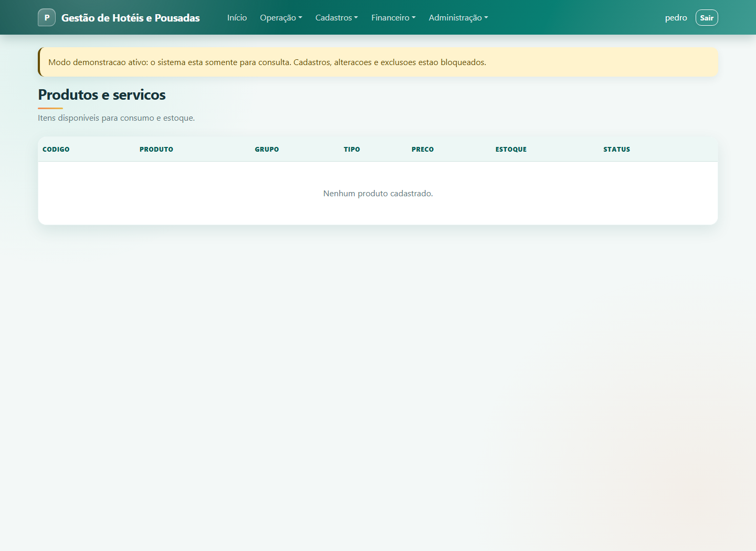Expand the Operação dropdown menu
The width and height of the screenshot is (756, 551).
coord(281,17)
